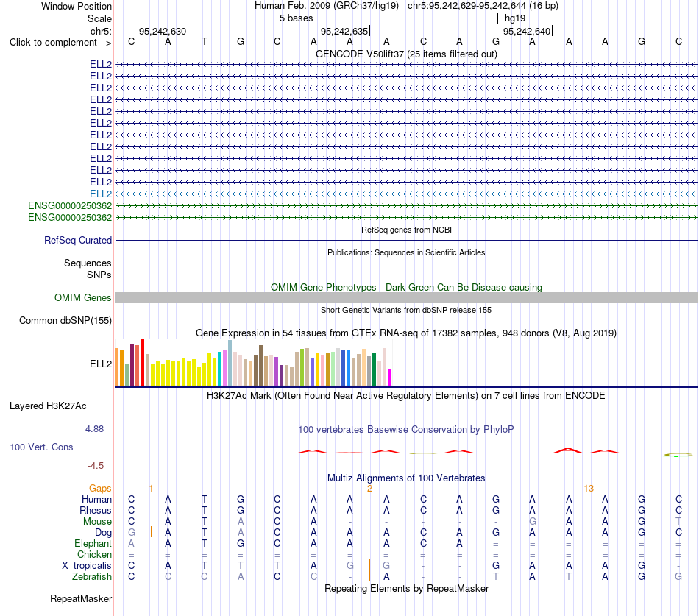This screenshot has width=699, height=616.
Task: Click the orange gap number 13
Action: click(x=589, y=489)
